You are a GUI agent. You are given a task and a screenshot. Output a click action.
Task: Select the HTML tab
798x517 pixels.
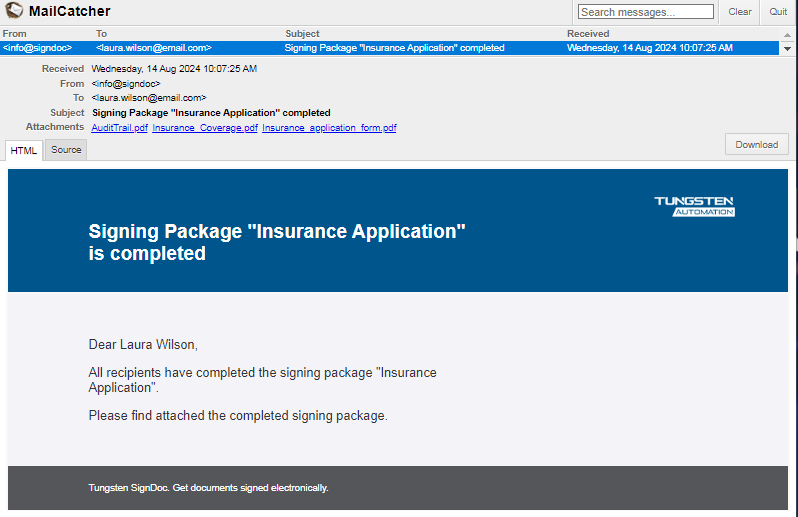point(24,150)
